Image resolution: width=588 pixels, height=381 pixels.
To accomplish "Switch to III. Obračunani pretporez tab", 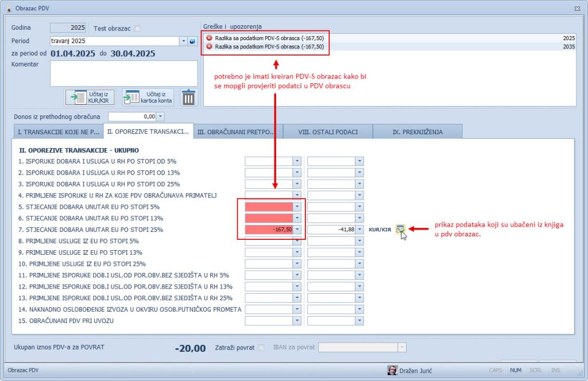I will [x=238, y=131].
